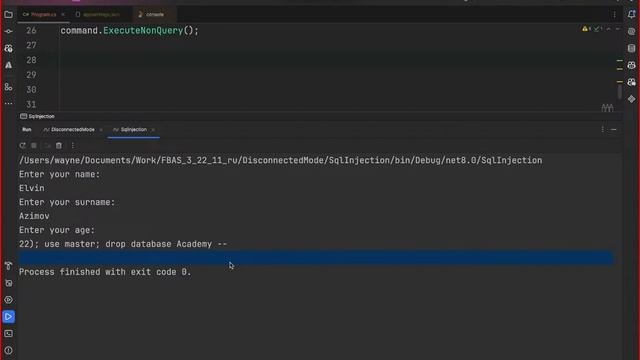Click the SqlInjection breadcrumb

pos(38,116)
